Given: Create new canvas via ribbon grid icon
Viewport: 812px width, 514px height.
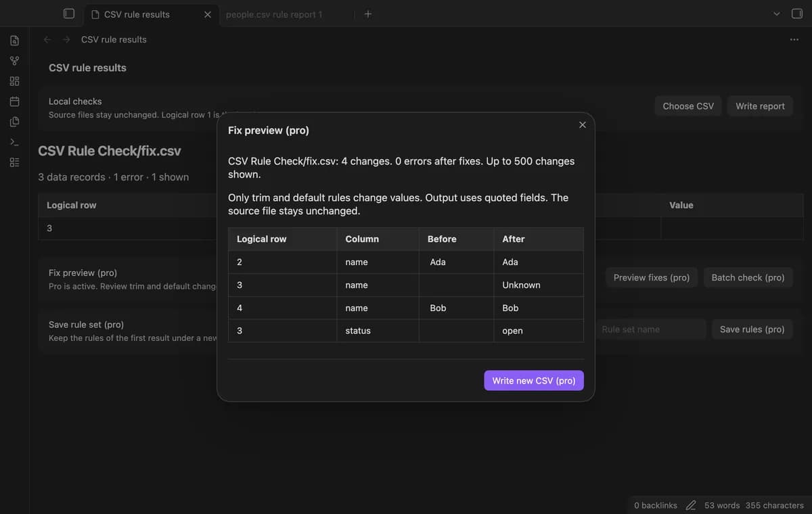Looking at the screenshot, I should [x=14, y=81].
